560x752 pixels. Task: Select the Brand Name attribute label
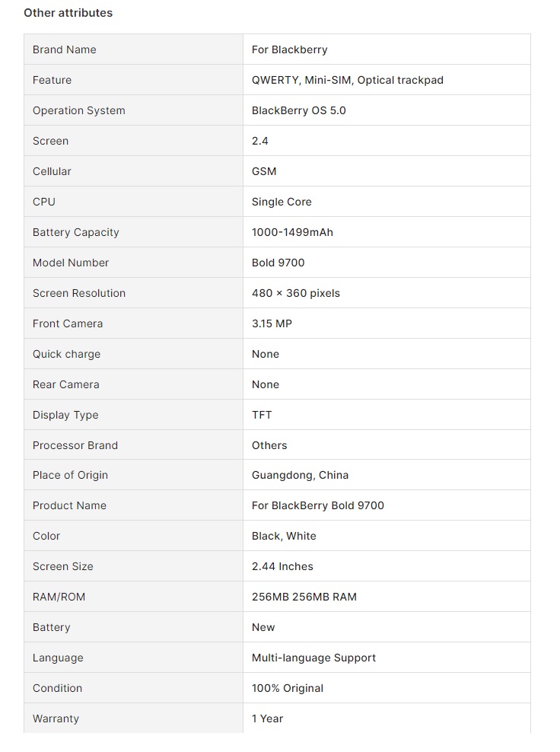(64, 49)
